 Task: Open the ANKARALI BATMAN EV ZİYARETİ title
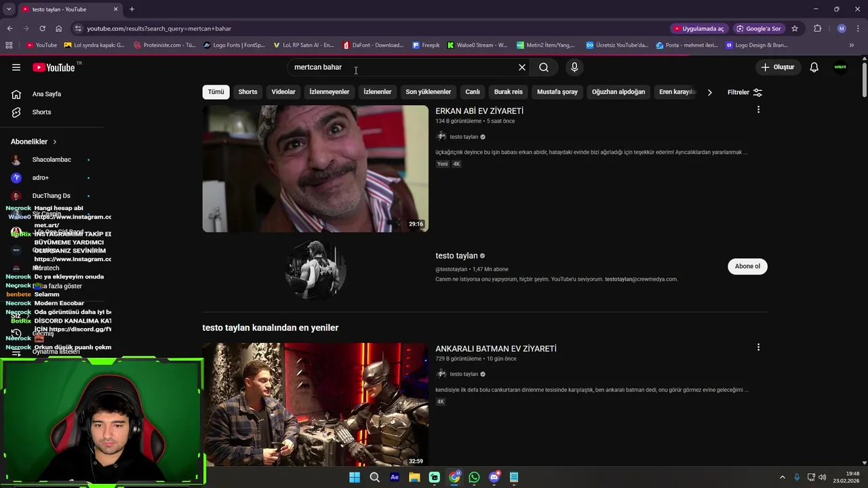point(496,349)
